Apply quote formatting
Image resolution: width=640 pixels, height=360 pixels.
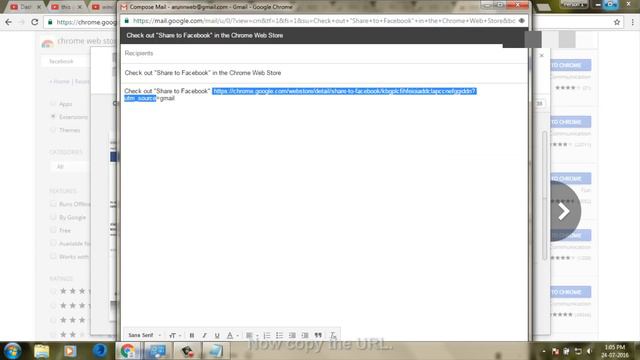pos(318,336)
